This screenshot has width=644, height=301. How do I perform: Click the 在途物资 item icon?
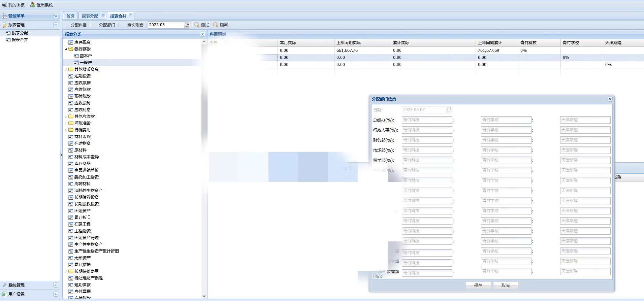[x=71, y=143]
